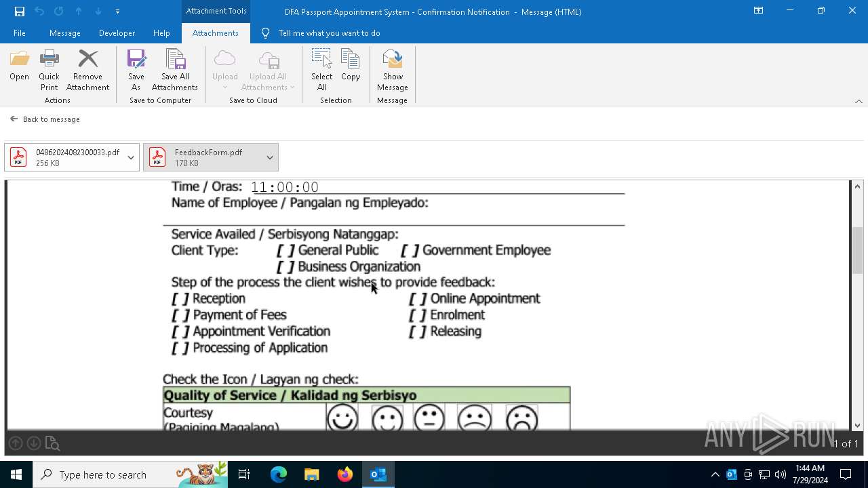Screen dimensions: 868x488
Task: Select the Attachments ribbon tab
Action: point(215,33)
